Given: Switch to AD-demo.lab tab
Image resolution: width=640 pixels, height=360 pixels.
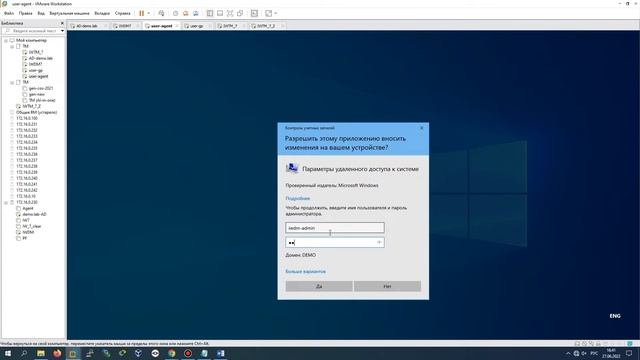Looking at the screenshot, I should point(87,26).
